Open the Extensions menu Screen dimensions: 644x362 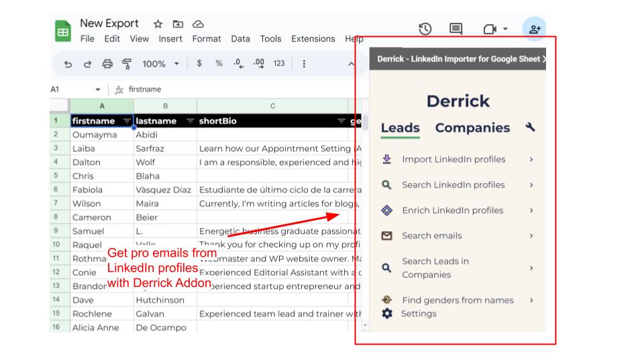[313, 39]
